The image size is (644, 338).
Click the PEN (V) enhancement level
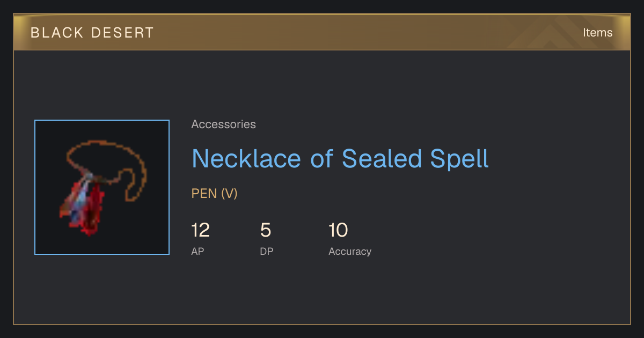[214, 194]
